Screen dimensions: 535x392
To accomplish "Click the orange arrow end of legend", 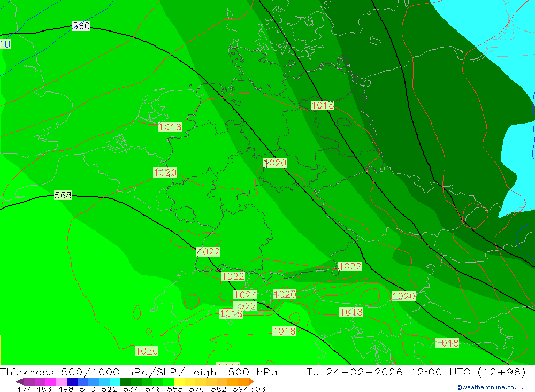I will tap(251, 381).
